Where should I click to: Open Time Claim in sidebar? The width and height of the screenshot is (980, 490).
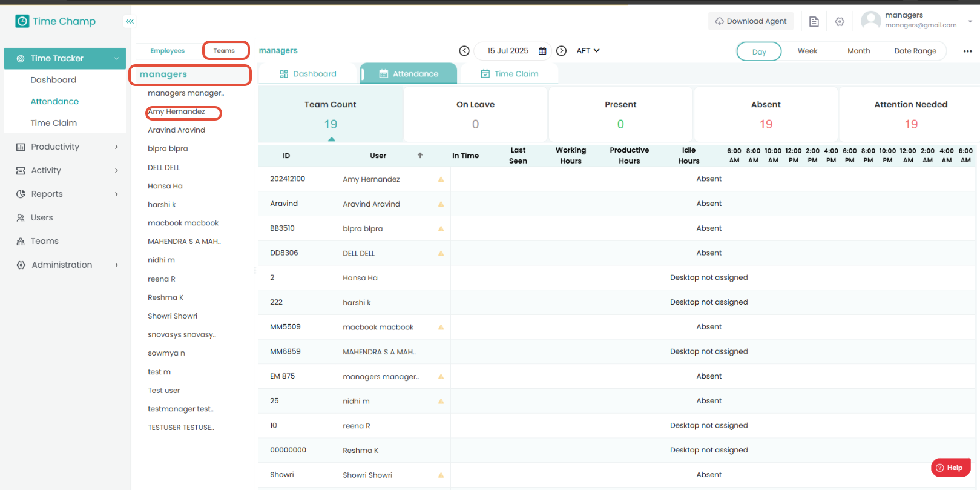(54, 123)
